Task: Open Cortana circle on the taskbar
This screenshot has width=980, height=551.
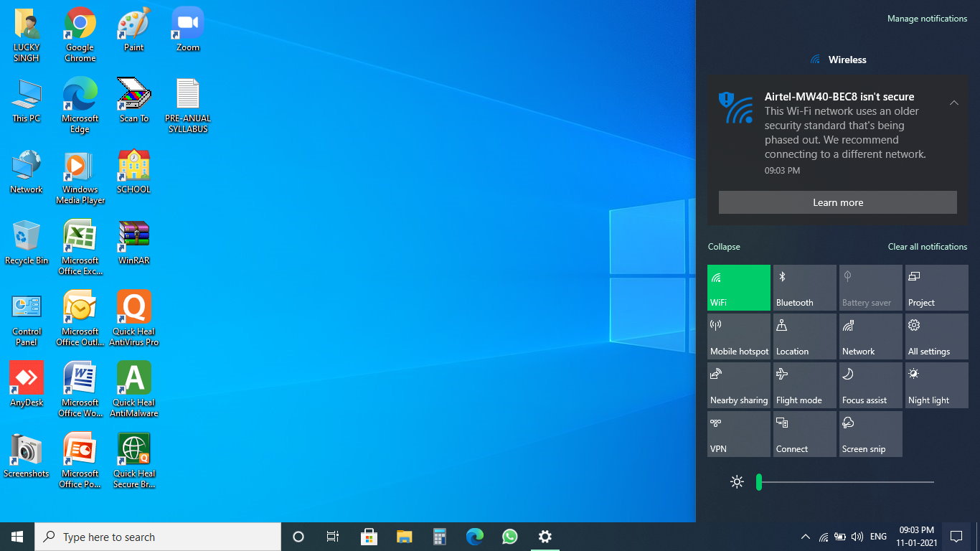Action: click(x=298, y=537)
